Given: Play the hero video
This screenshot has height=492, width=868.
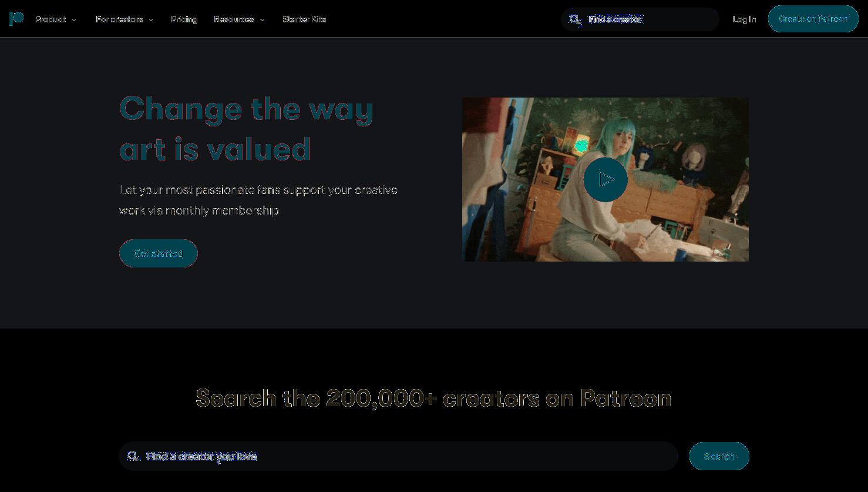Looking at the screenshot, I should click(x=605, y=179).
